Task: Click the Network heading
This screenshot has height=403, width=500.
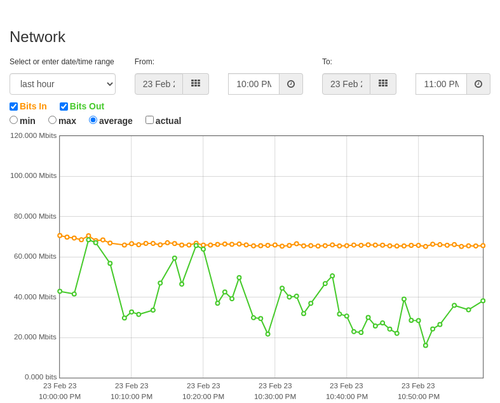Action: (x=37, y=37)
